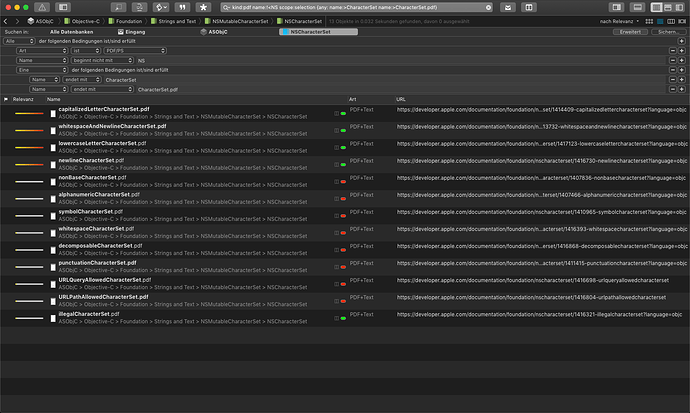Click the warning triangle toolbar icon

coord(42,7)
